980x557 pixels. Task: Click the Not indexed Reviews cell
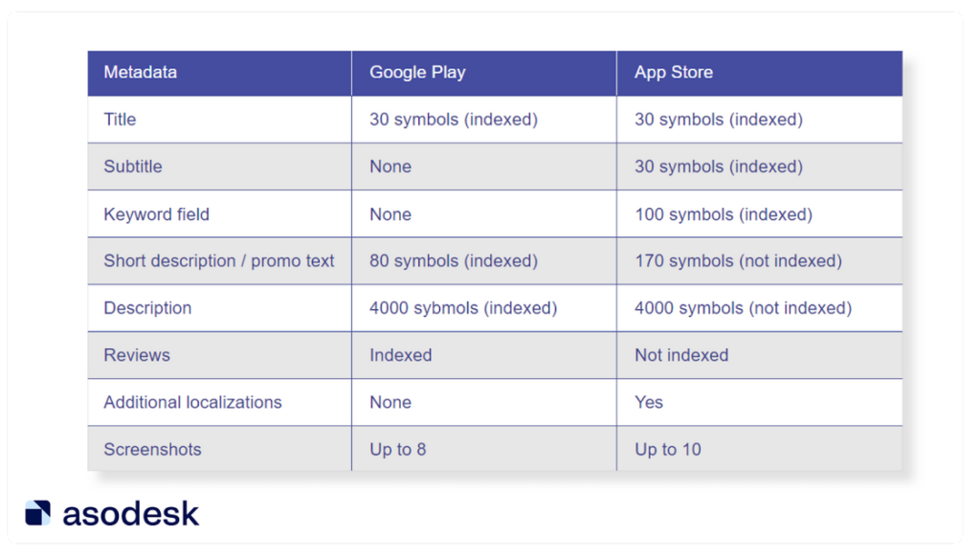(681, 355)
